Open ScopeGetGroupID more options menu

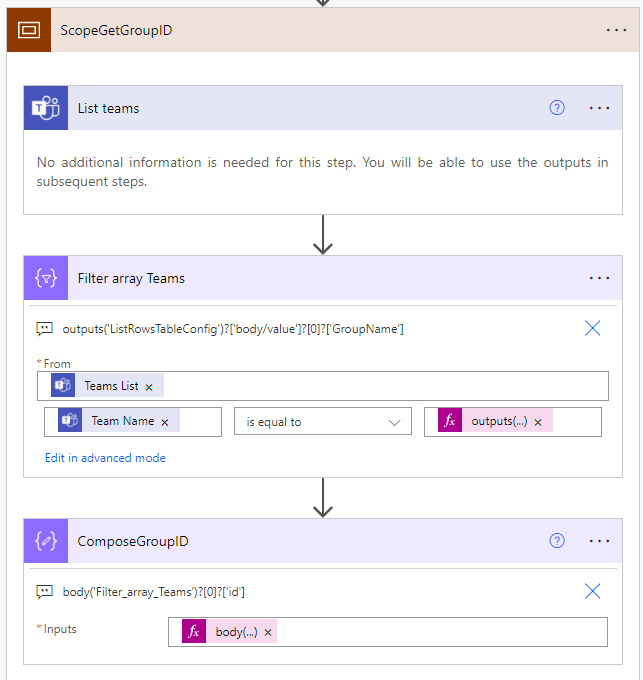pyautogui.click(x=616, y=30)
